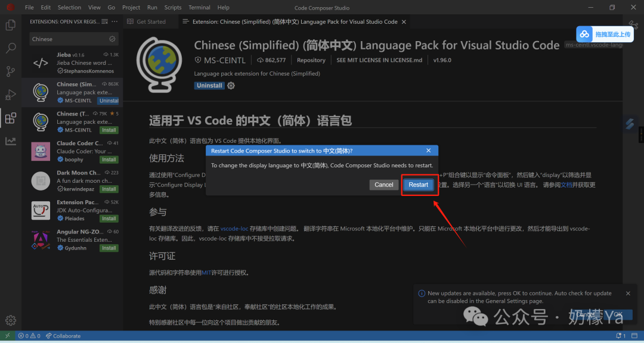Click Cancel in the restart dialog
Screen dimensions: 644x343
pos(384,185)
